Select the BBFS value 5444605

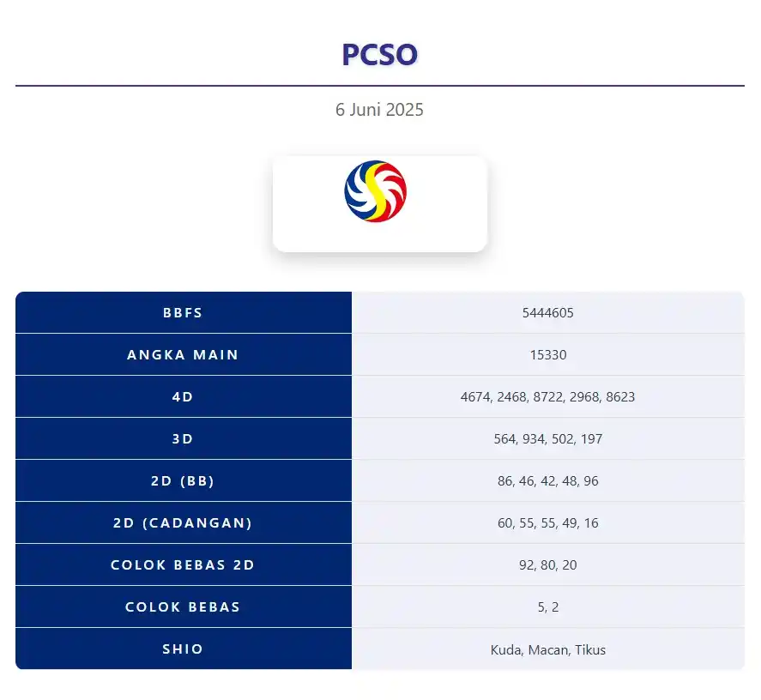[548, 312]
